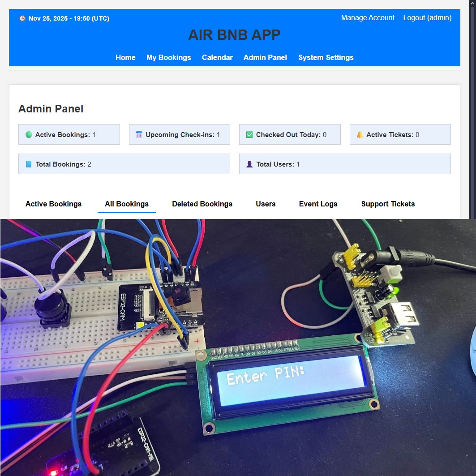
Task: Open the Calendar nav item
Action: click(217, 57)
